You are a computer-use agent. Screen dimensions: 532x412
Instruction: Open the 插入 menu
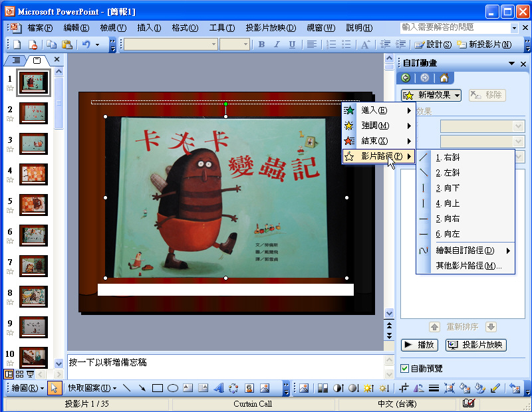[x=149, y=28]
